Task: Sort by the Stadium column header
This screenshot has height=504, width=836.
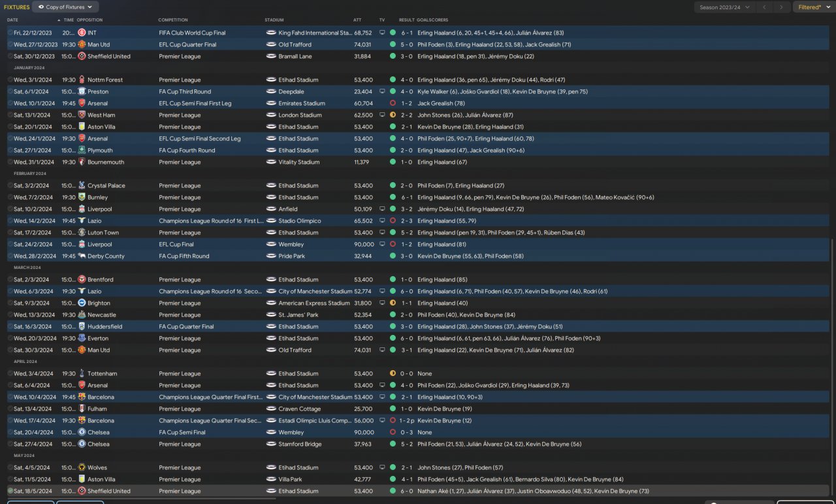Action: [274, 20]
